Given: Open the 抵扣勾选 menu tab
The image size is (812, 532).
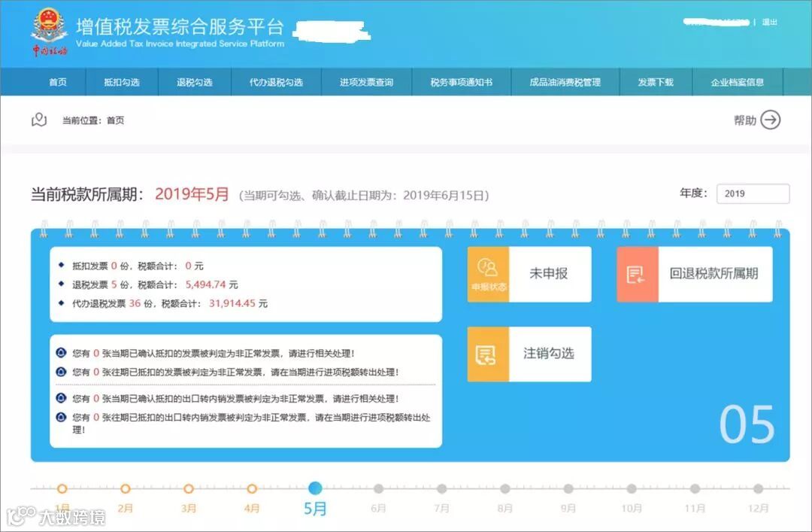Looking at the screenshot, I should point(122,82).
